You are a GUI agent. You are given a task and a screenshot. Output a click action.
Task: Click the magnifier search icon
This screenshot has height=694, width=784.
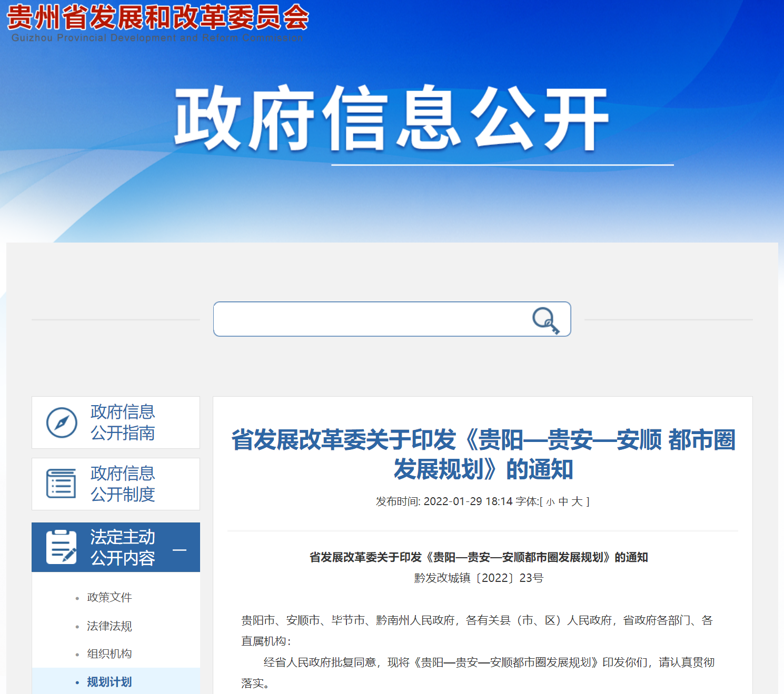[x=545, y=320]
